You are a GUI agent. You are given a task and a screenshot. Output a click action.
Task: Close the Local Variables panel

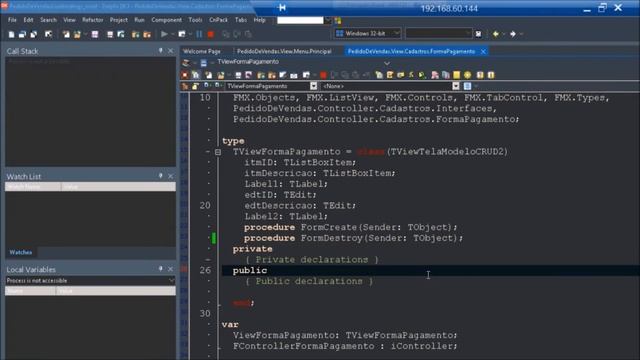(x=171, y=269)
